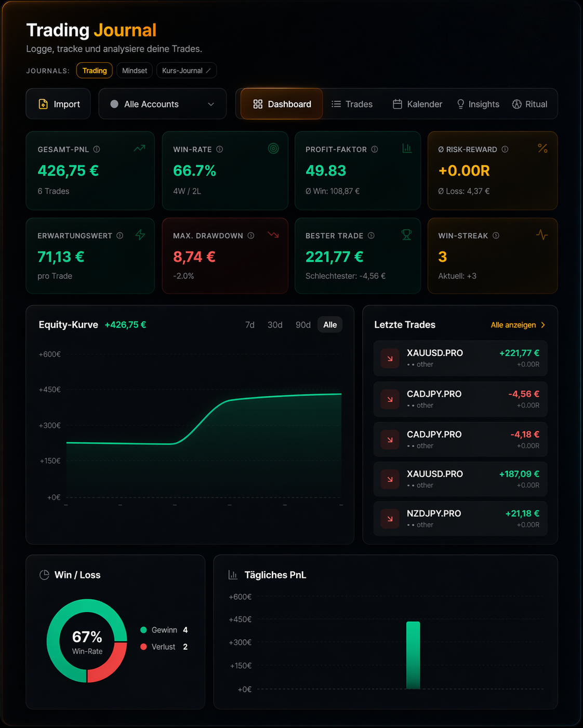
Task: Click chevron next to Alle anzeigen
Action: [543, 325]
